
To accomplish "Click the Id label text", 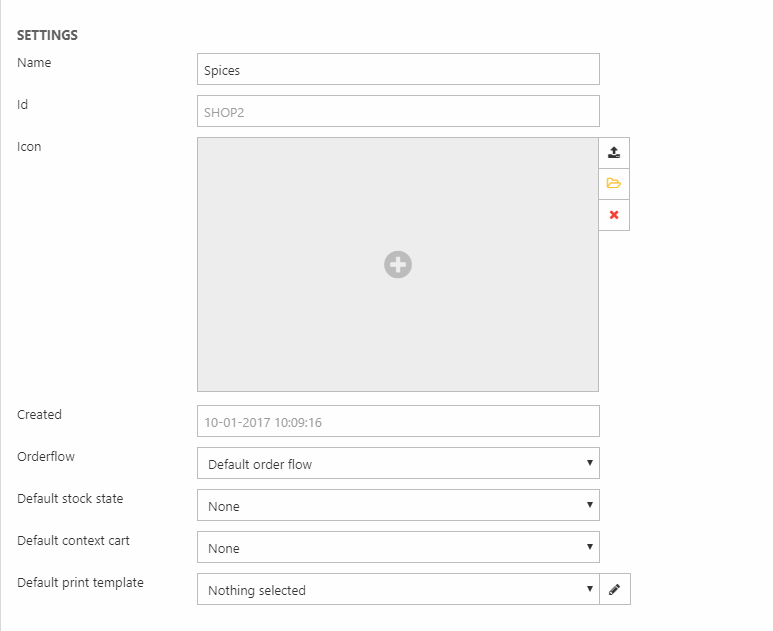I will 22,104.
